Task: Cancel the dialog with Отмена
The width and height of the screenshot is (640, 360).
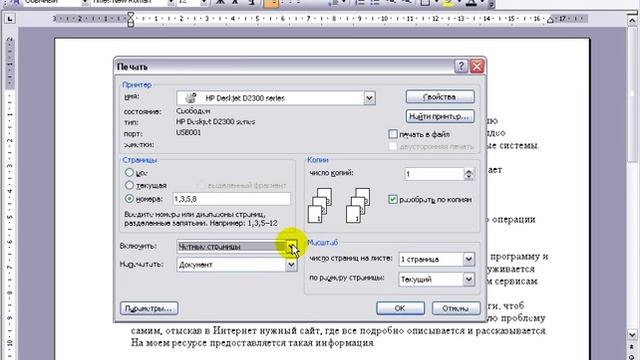Action: [456, 308]
